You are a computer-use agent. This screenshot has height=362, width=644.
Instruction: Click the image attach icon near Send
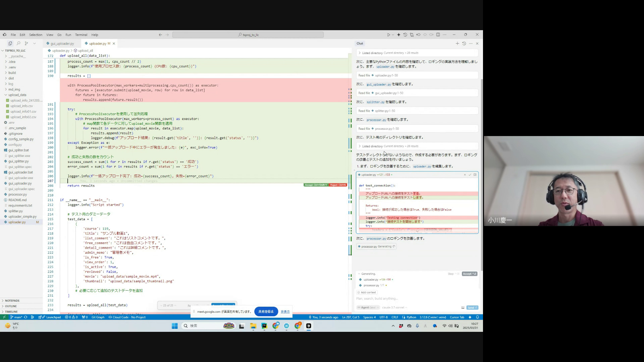463,308
